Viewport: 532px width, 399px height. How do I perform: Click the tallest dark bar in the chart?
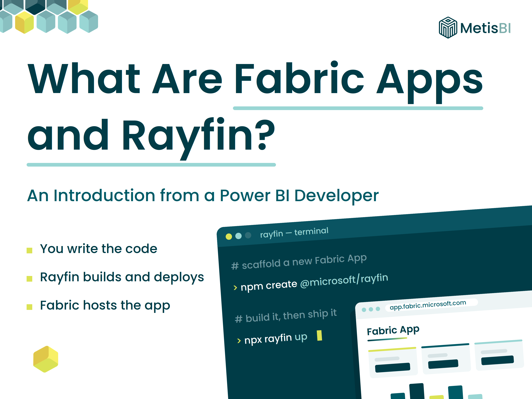pos(417,391)
